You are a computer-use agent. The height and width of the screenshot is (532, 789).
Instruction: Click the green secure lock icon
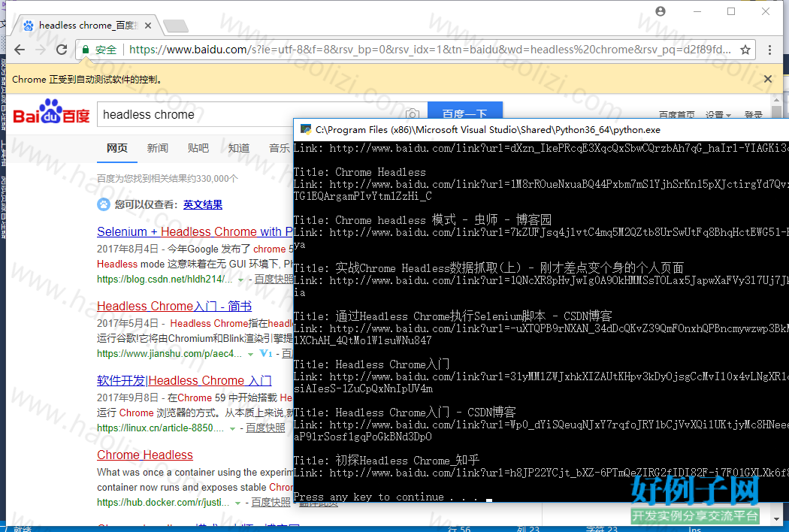86,50
